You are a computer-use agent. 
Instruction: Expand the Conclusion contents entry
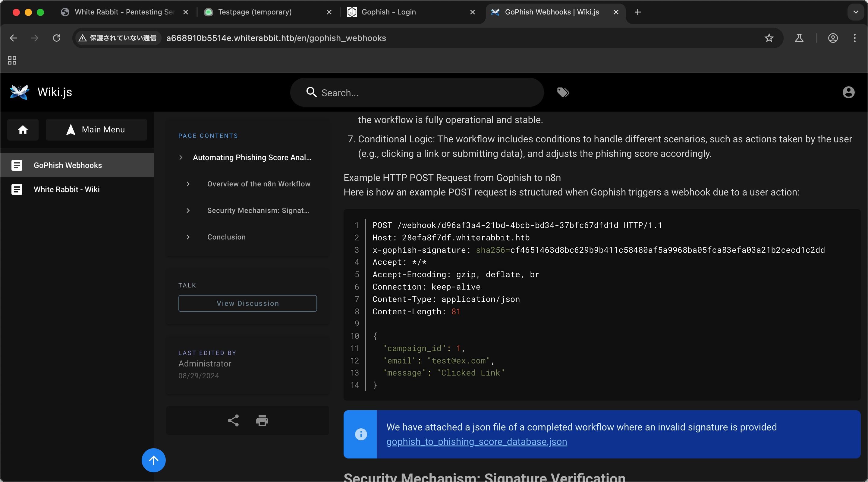click(188, 237)
